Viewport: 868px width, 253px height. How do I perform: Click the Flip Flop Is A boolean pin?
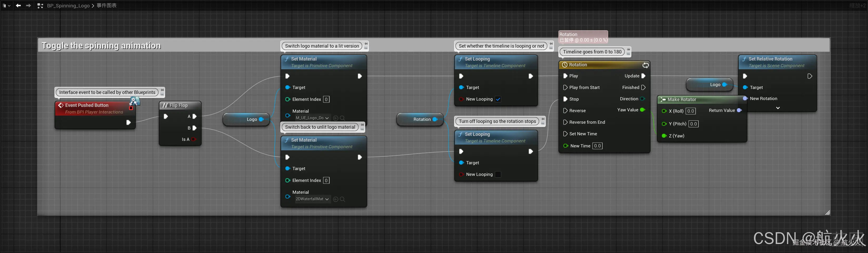click(x=194, y=140)
